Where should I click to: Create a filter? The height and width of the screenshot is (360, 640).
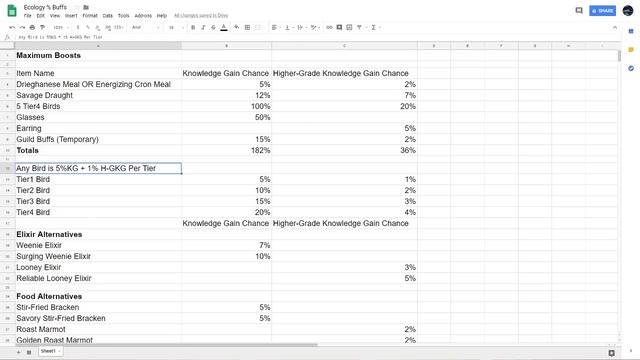[x=360, y=27]
